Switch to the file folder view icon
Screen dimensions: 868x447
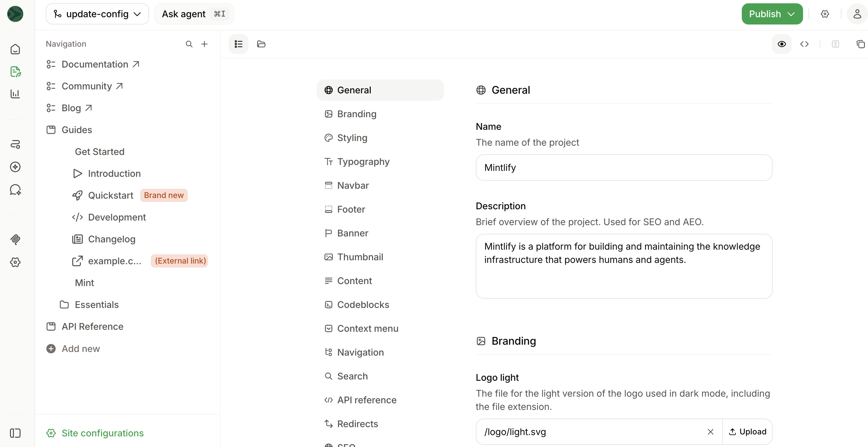click(x=261, y=44)
